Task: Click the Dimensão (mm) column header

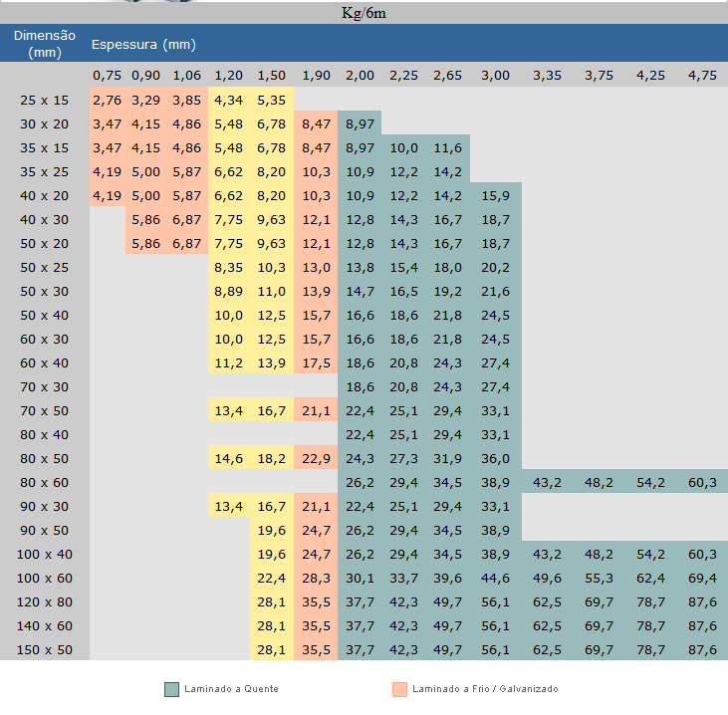Action: pos(44,44)
